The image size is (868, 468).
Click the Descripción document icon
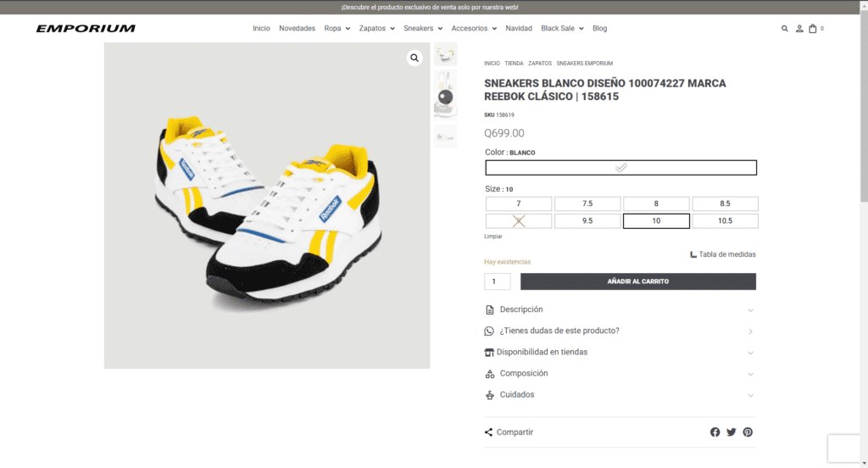coord(489,309)
